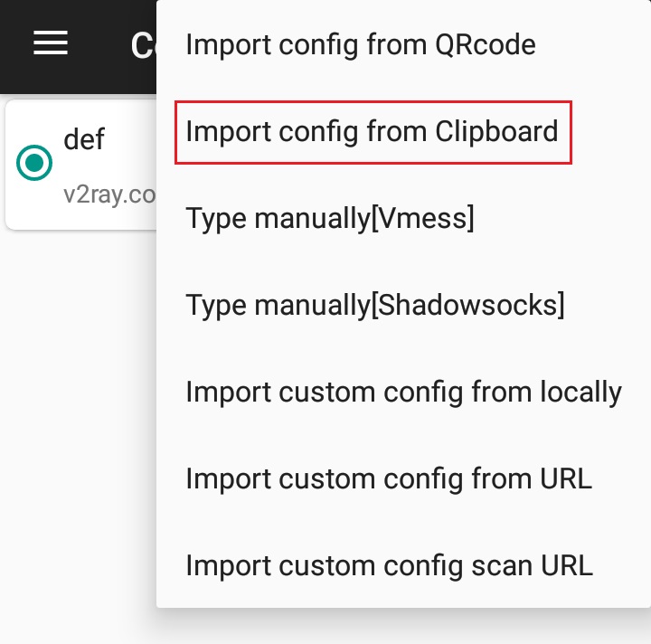Click the def server name label
Screen dimensions: 651x644
click(84, 139)
